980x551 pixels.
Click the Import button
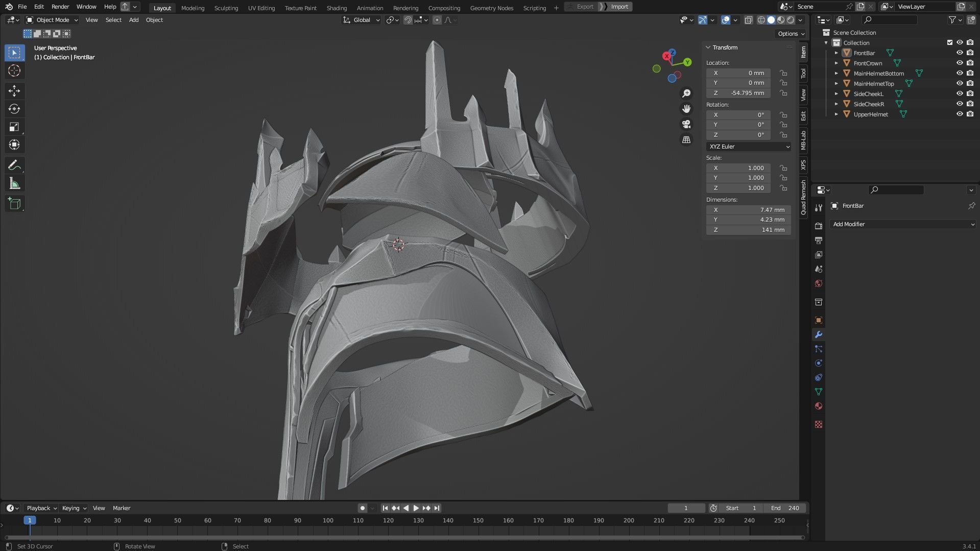[x=619, y=7]
